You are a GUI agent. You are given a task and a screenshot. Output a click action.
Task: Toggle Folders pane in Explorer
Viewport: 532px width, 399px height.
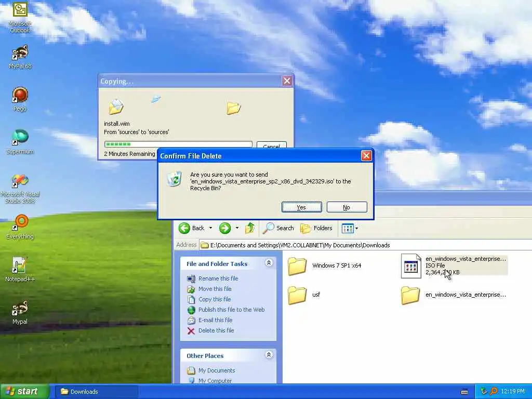(316, 228)
